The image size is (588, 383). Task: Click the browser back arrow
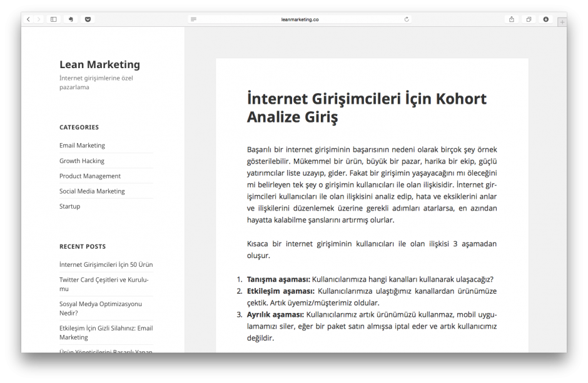tap(28, 19)
